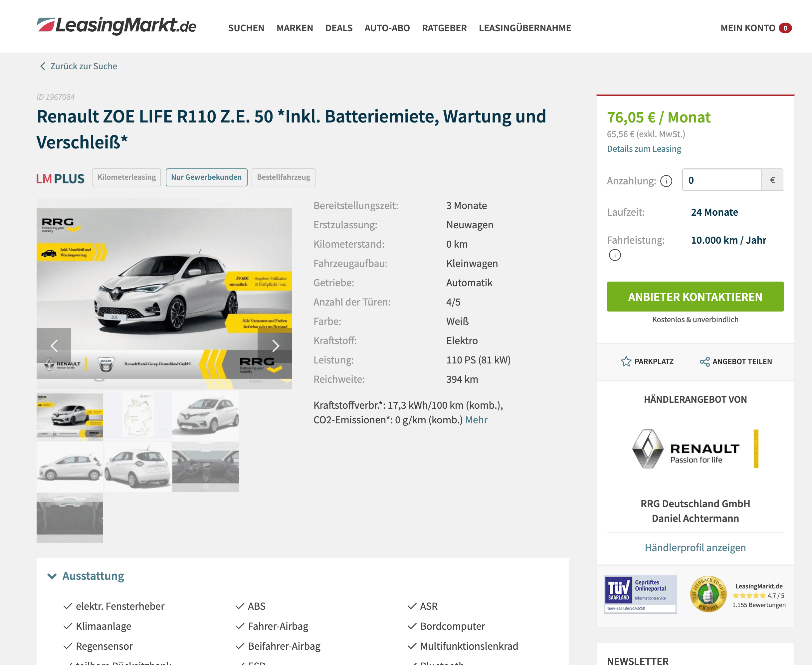Open the DEALS menu
812x665 pixels.
pos(339,28)
